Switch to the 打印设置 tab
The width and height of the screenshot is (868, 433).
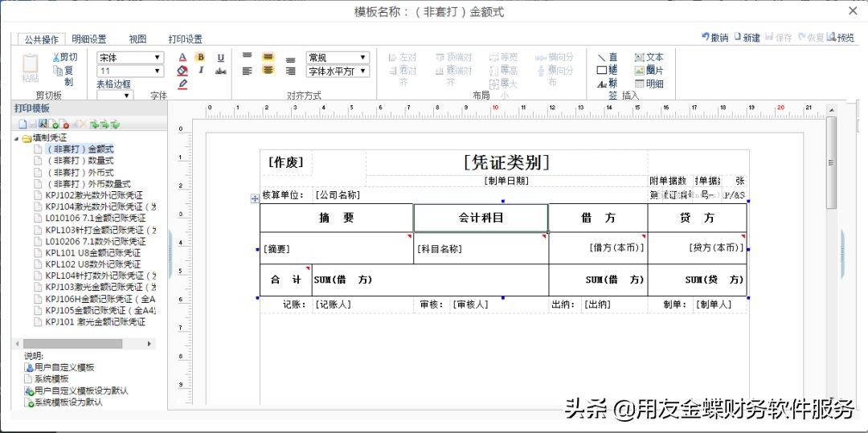click(x=186, y=39)
